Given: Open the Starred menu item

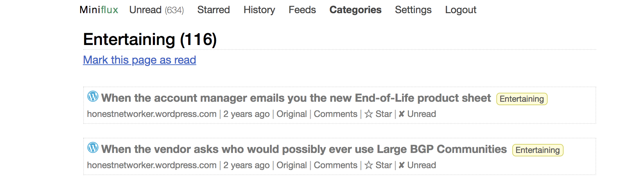Looking at the screenshot, I should [x=214, y=10].
